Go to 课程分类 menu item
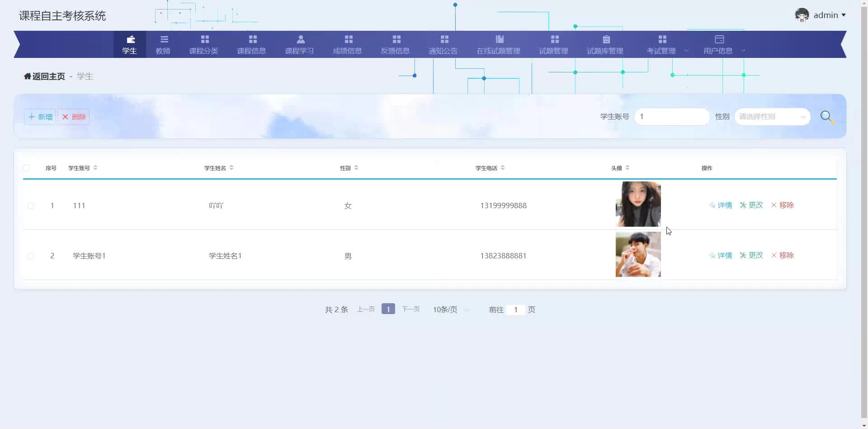Image resolution: width=868 pixels, height=429 pixels. [203, 44]
